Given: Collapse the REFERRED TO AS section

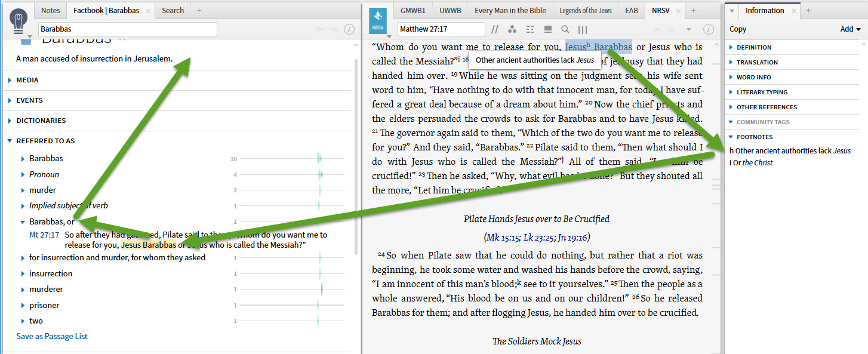Looking at the screenshot, I should (x=10, y=141).
